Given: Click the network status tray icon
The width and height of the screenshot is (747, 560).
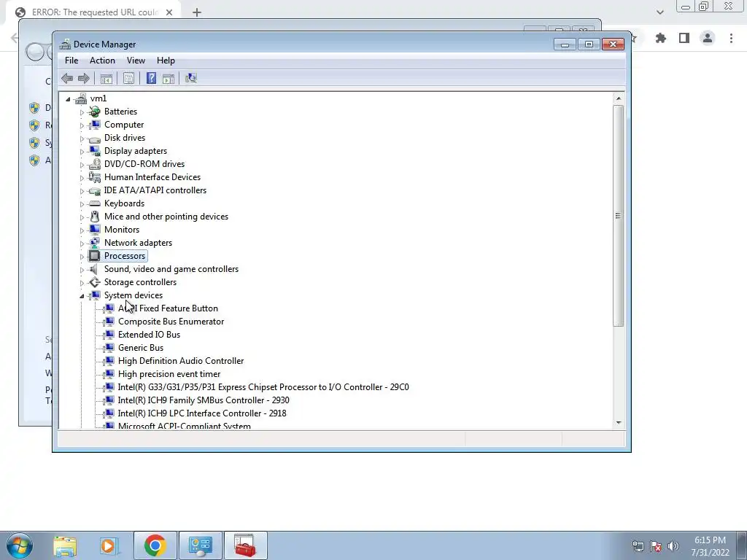Looking at the screenshot, I should click(x=638, y=546).
